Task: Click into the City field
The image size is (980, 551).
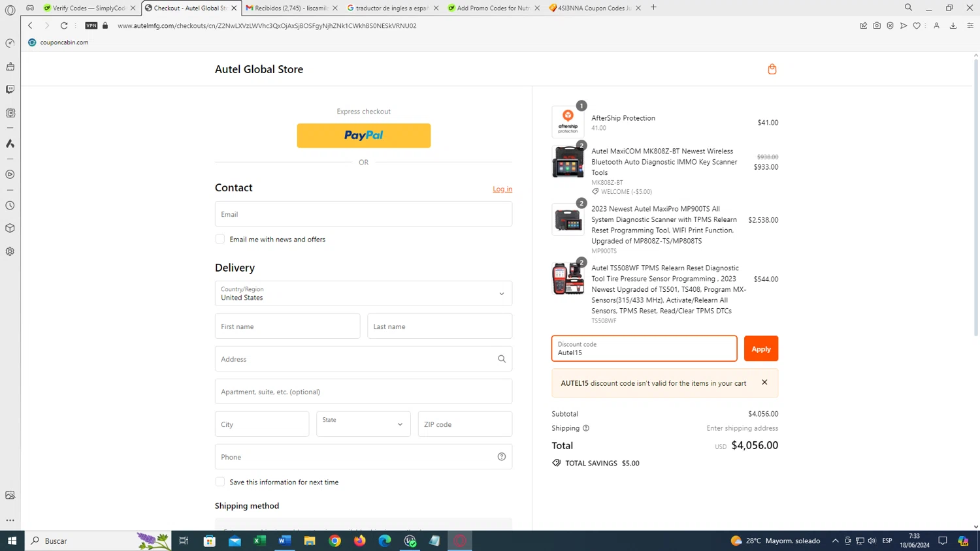Action: [262, 424]
